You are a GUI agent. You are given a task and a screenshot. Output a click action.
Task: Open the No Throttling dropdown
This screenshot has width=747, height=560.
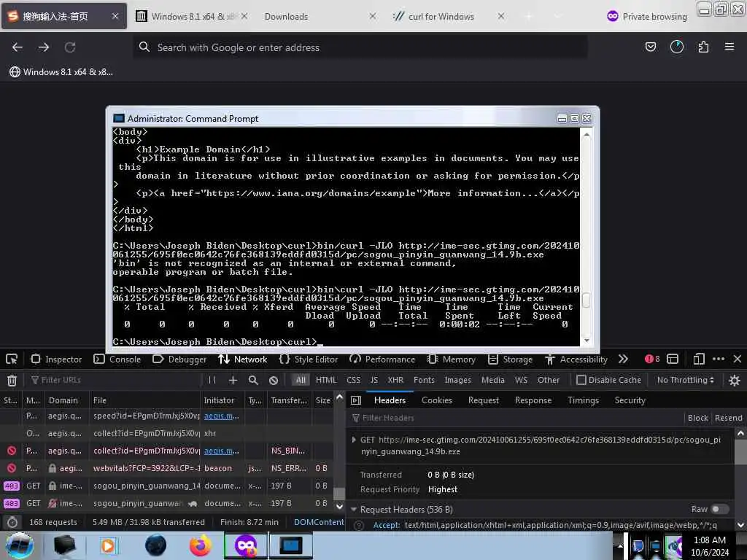point(685,380)
